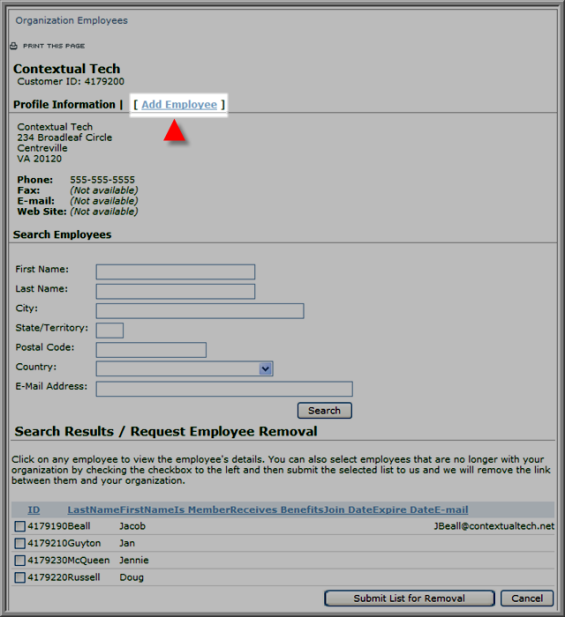
Task: Mark Russell's checkbox for removal
Action: coord(20,578)
